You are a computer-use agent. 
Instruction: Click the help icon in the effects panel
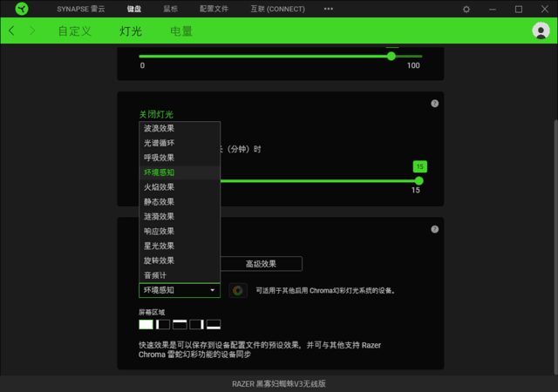pyautogui.click(x=434, y=229)
